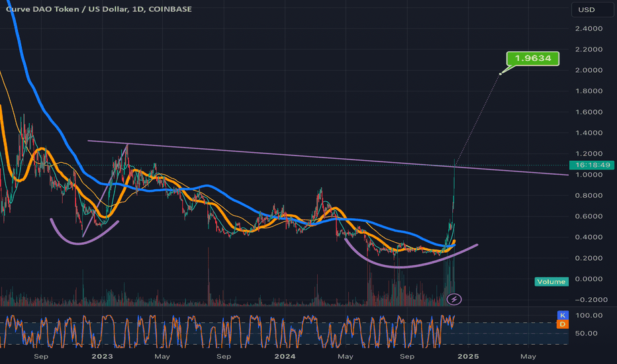Click the 2.0000 price axis label
Image resolution: width=617 pixels, height=364 pixels.
point(589,70)
